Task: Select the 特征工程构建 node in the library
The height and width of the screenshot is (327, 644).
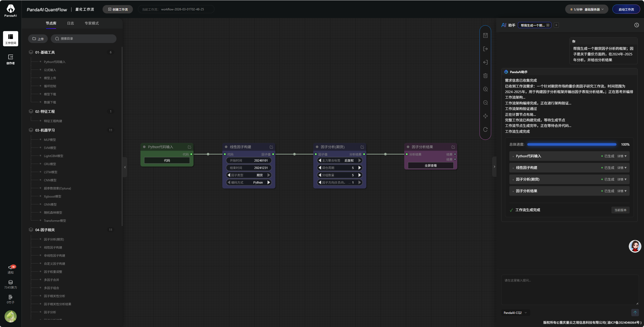Action: 53,121
